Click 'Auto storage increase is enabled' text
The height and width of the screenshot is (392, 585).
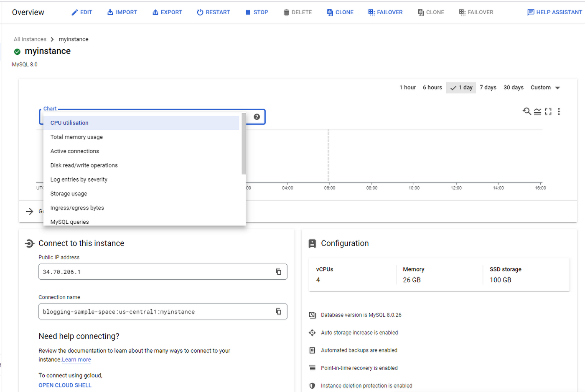pos(359,333)
